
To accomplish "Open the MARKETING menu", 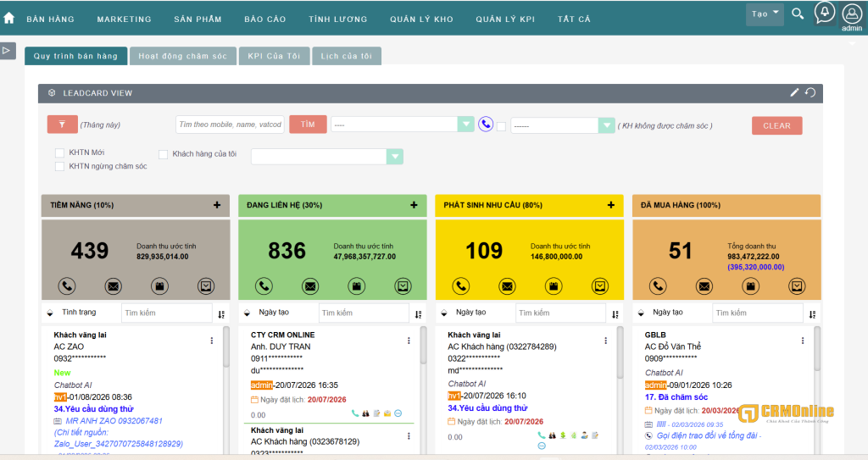I will (x=124, y=19).
